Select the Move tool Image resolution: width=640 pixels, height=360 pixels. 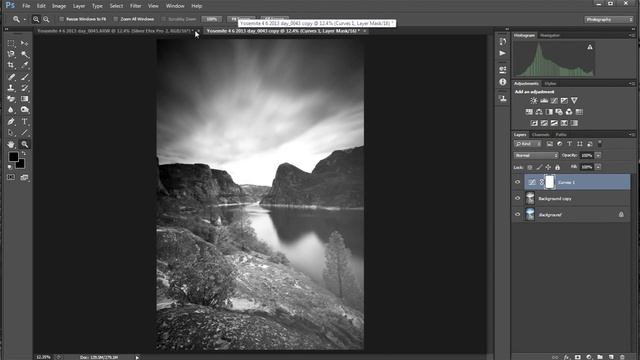coord(24,43)
